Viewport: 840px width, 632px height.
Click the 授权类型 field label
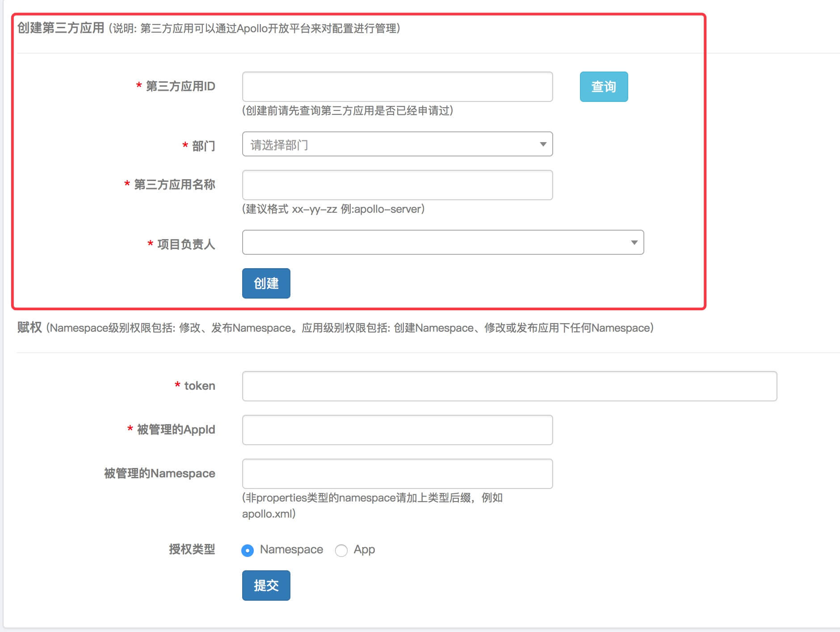(x=192, y=549)
